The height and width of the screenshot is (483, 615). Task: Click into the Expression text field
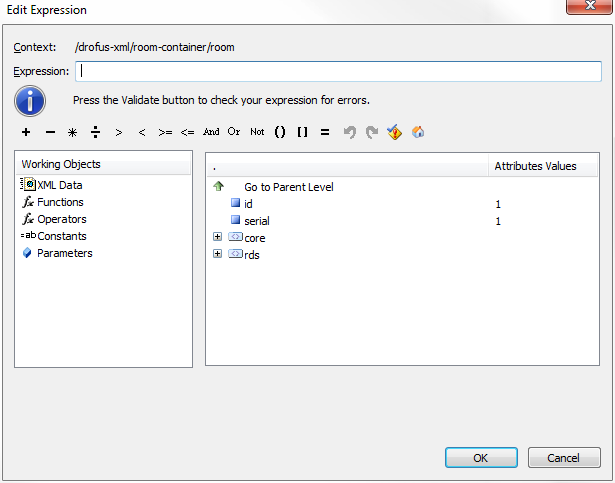338,71
